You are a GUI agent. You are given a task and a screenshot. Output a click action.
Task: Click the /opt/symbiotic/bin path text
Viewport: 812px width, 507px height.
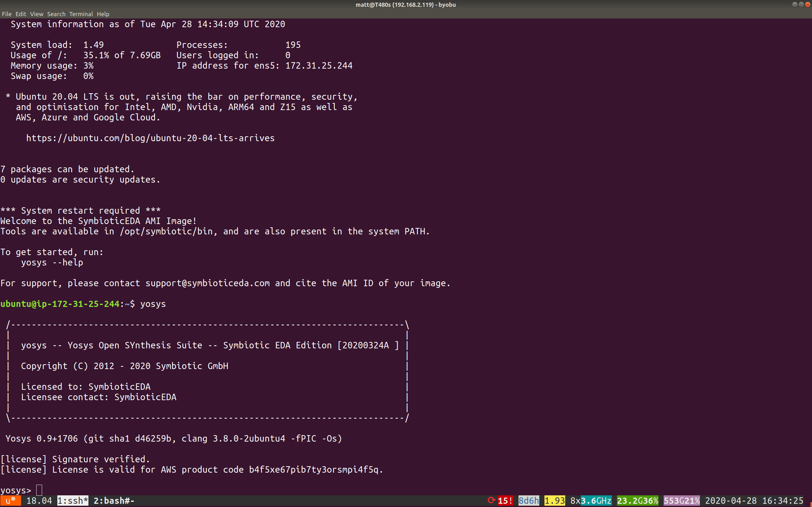tap(166, 231)
